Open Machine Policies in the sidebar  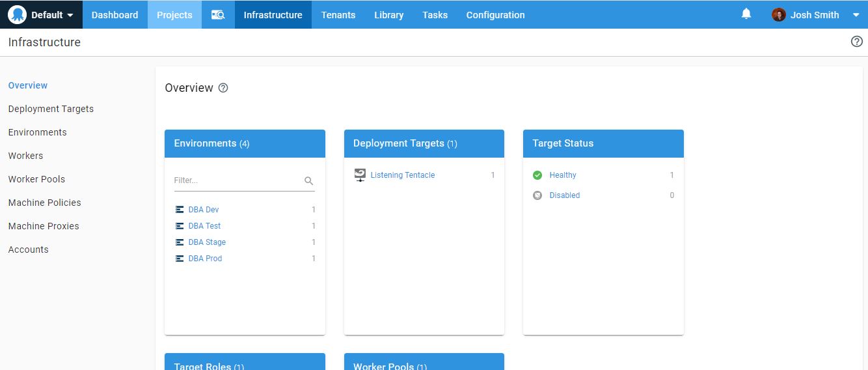[44, 203]
